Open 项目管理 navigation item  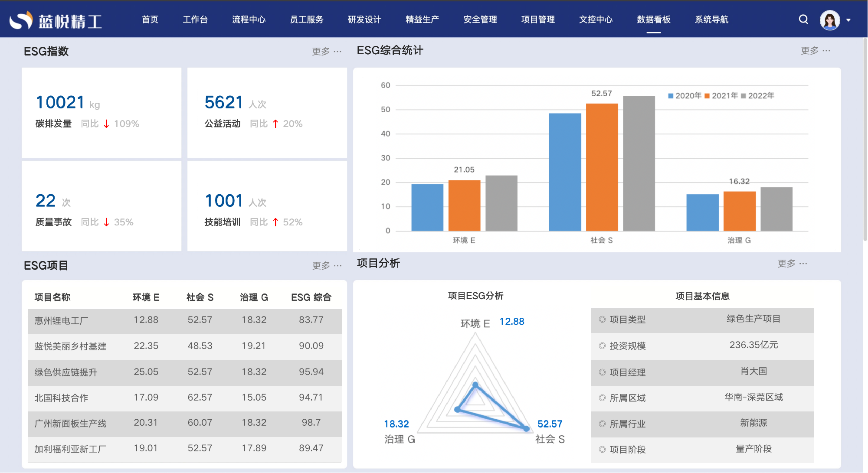538,20
